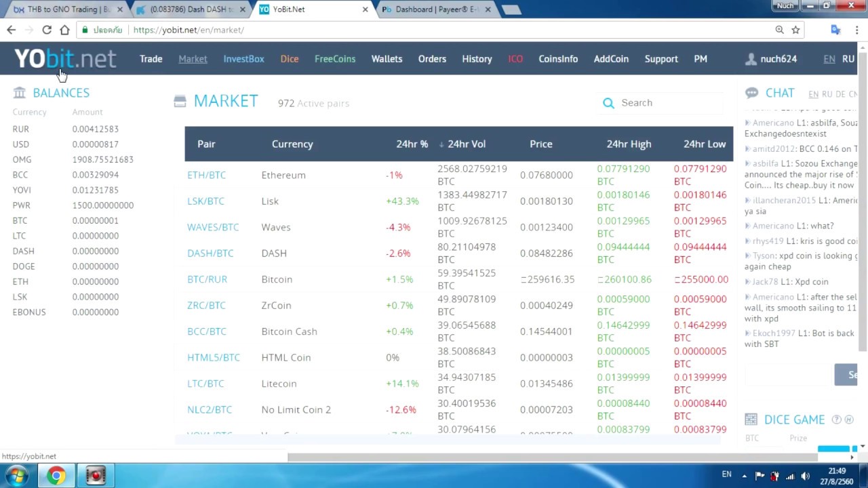Open the ICO page
The width and height of the screenshot is (868, 488).
point(515,59)
